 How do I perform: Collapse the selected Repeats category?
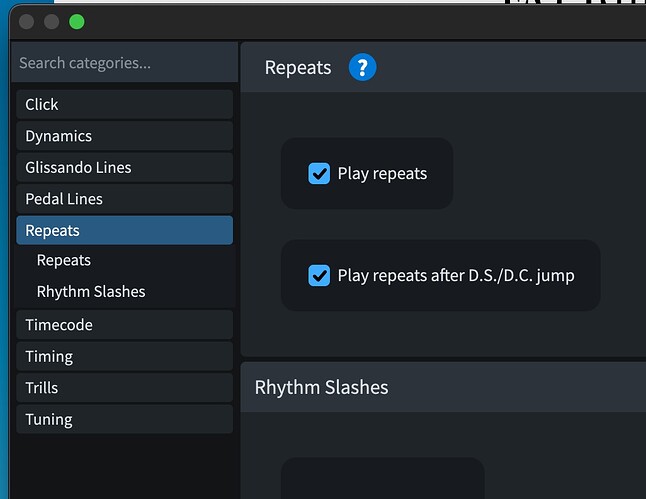(x=124, y=231)
